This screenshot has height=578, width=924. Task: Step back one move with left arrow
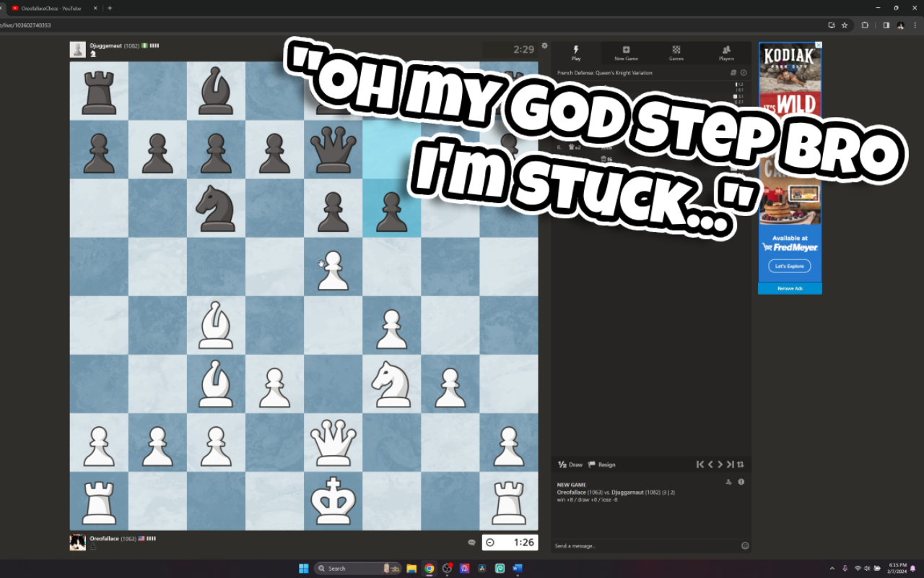point(710,465)
